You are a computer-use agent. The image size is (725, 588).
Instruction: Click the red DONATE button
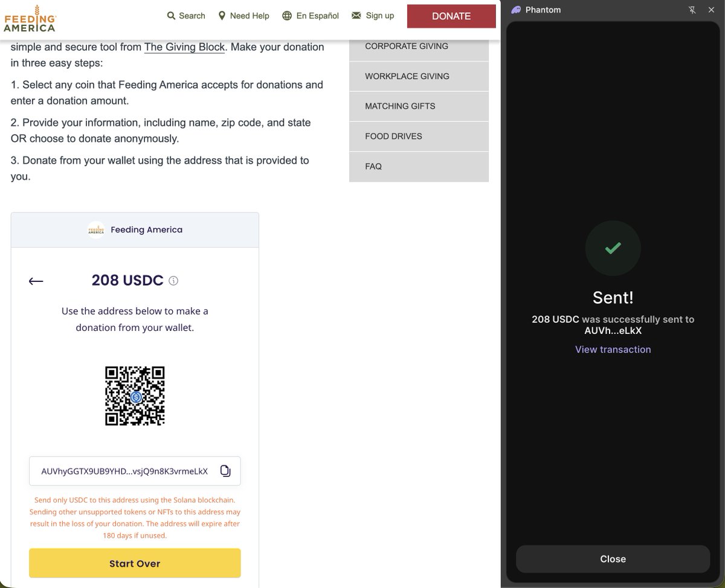pos(451,16)
